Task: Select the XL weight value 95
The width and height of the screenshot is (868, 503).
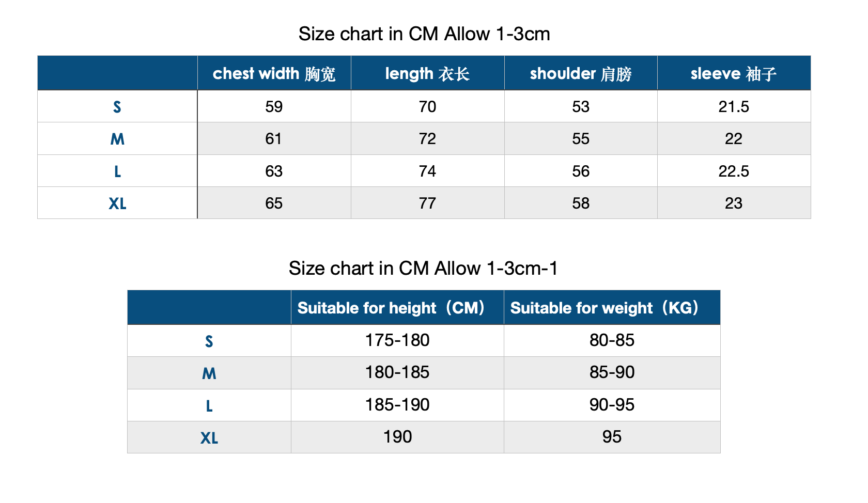Action: (x=612, y=437)
